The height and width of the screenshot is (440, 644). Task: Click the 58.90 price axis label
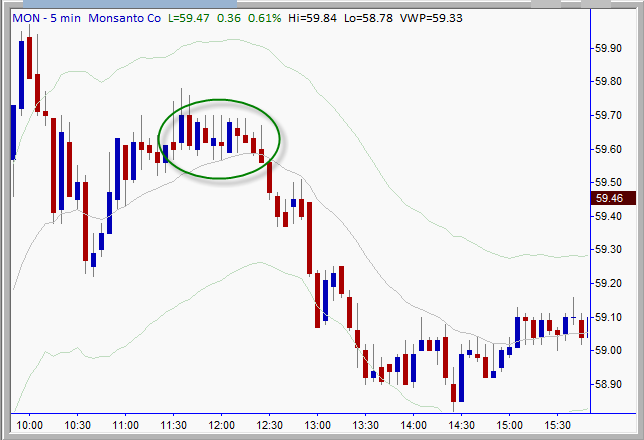pyautogui.click(x=608, y=385)
